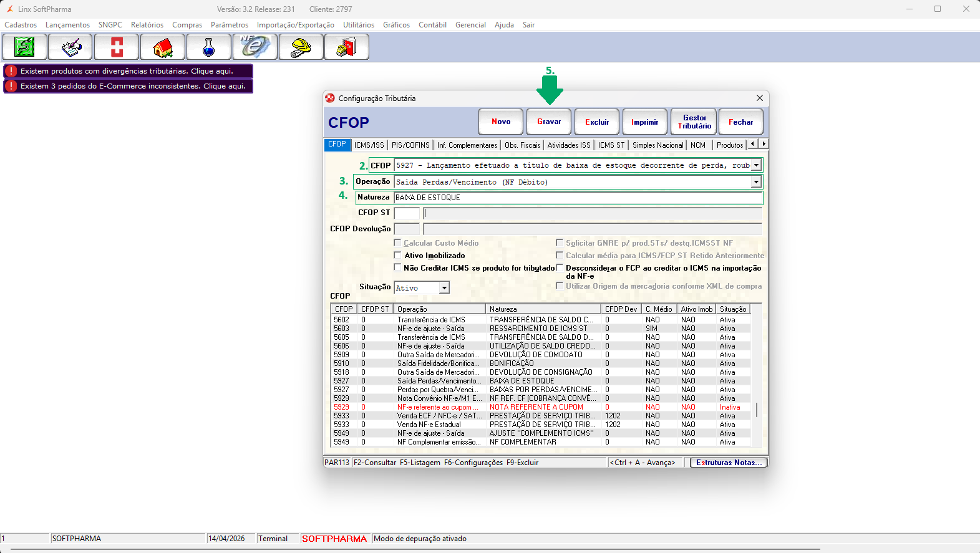The height and width of the screenshot is (553, 980).
Task: Open the Gestor Tributário button
Action: 694,122
